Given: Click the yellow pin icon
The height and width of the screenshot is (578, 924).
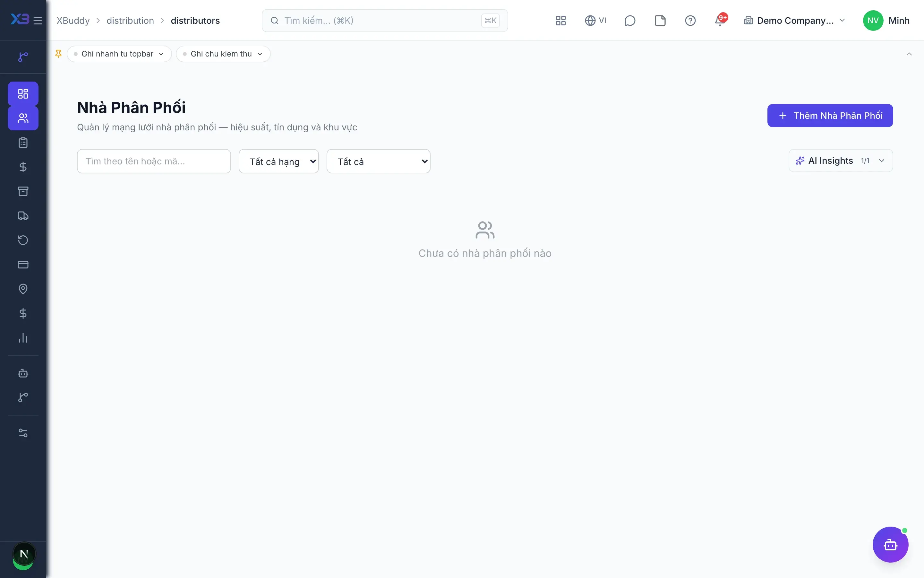Looking at the screenshot, I should pos(58,54).
